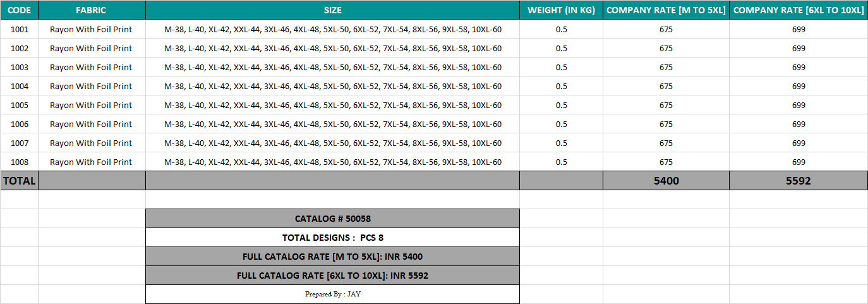Select the size list cell for code 1005
Image resolution: width=868 pixels, height=304 pixels.
(x=332, y=105)
